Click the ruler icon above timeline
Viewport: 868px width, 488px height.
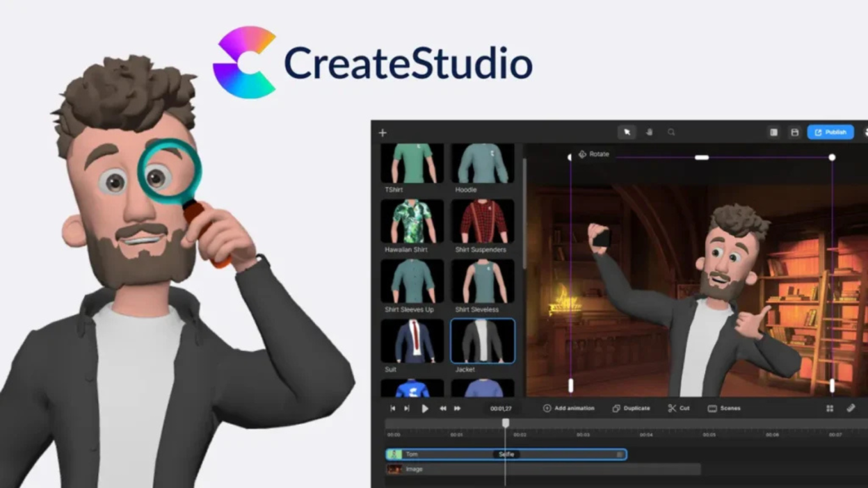pyautogui.click(x=851, y=409)
